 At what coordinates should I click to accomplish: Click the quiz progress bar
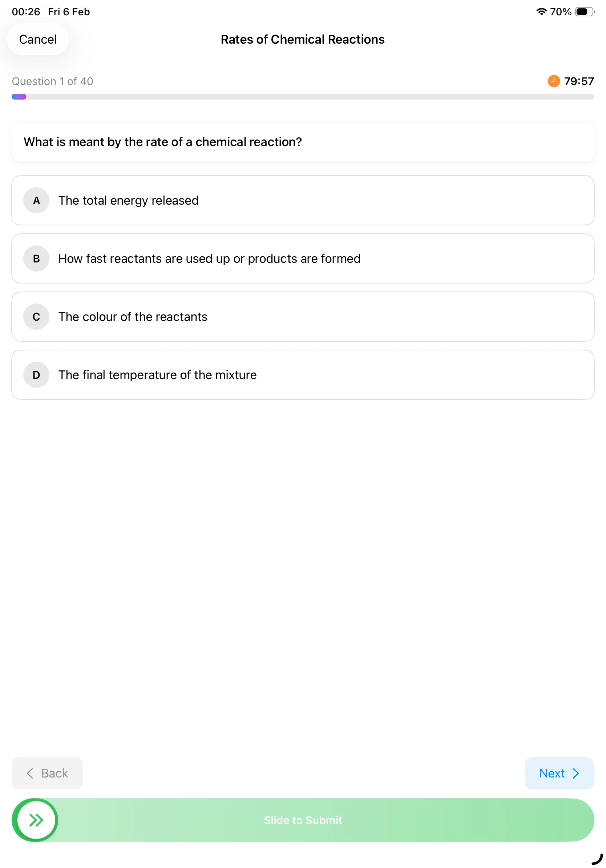coord(302,97)
